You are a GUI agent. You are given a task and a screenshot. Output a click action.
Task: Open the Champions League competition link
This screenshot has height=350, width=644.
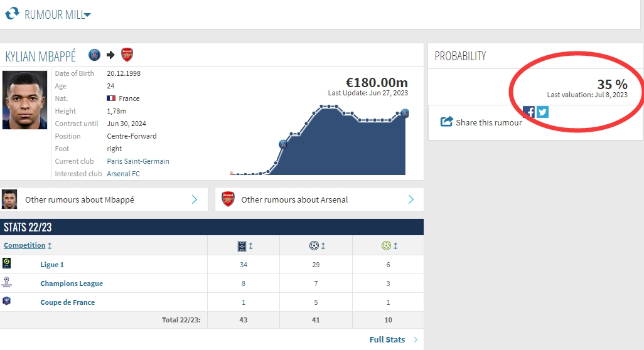72,284
